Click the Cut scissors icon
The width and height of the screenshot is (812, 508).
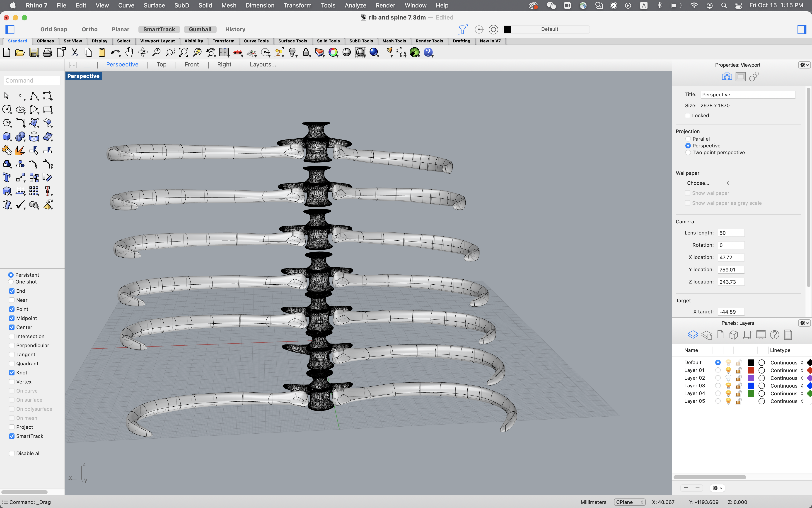point(75,52)
